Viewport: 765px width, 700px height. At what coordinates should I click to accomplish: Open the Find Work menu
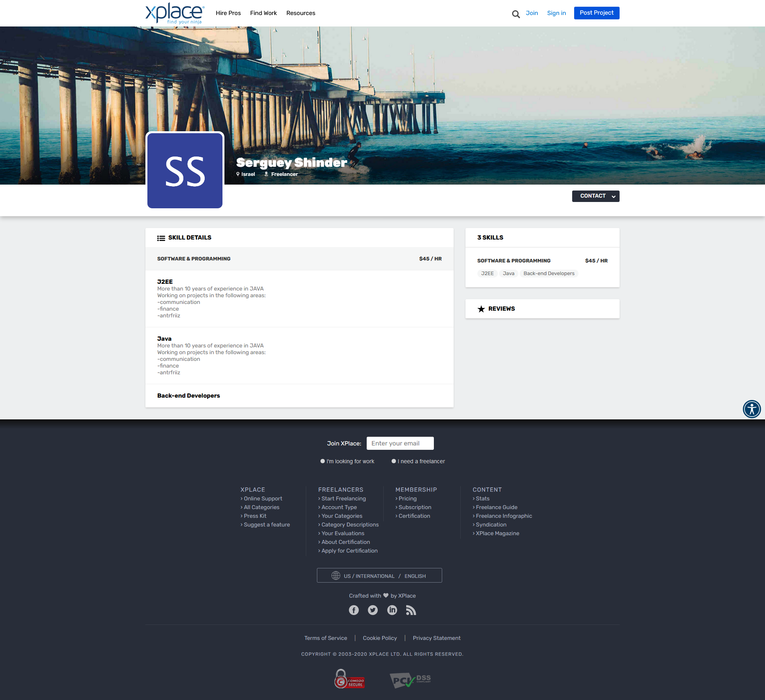(263, 13)
